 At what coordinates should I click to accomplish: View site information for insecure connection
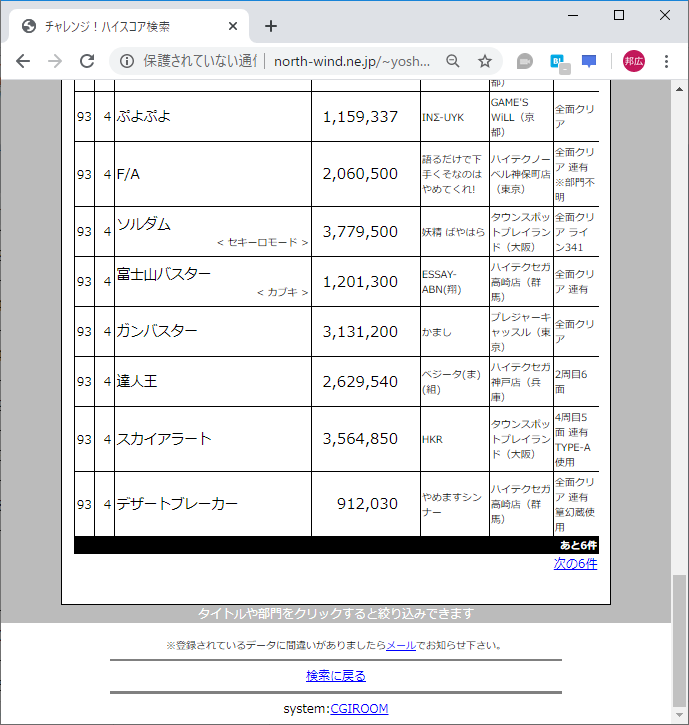[x=127, y=61]
